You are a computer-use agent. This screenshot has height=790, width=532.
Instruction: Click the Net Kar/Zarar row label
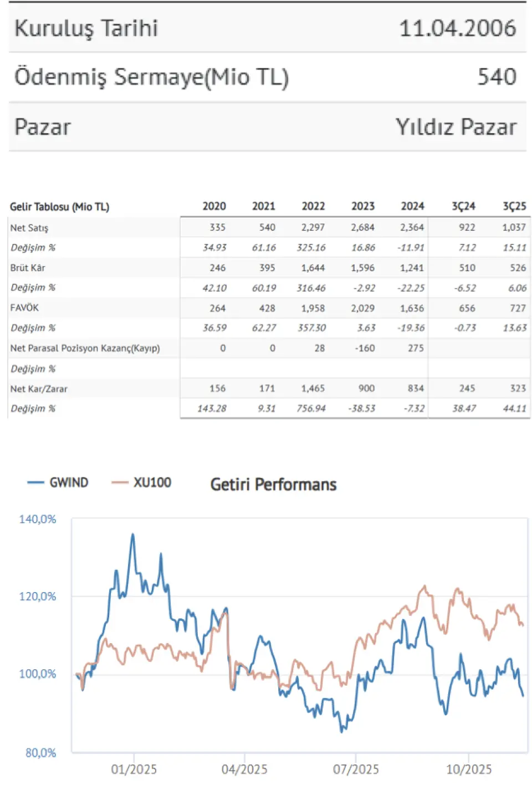tap(39, 389)
